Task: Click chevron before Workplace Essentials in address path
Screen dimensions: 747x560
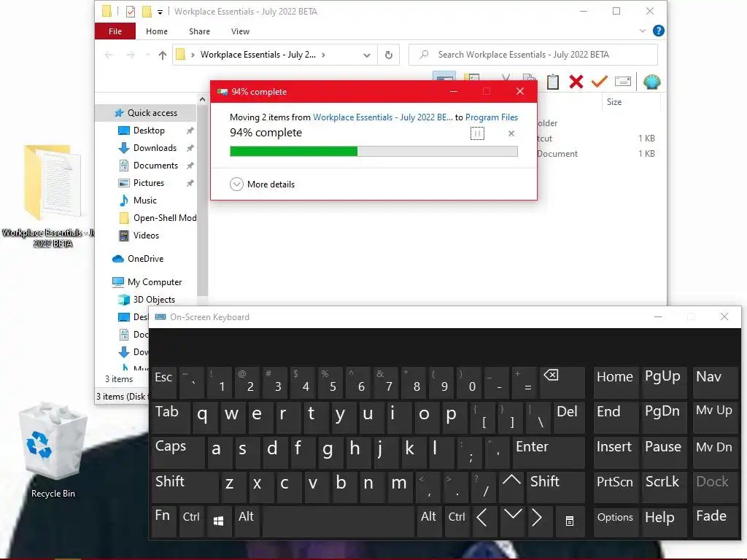Action: pos(193,55)
